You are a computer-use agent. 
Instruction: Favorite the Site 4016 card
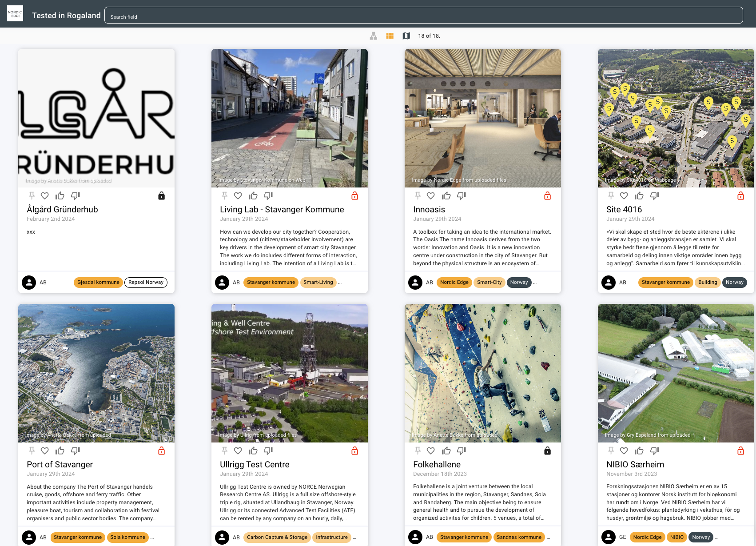pyautogui.click(x=624, y=195)
